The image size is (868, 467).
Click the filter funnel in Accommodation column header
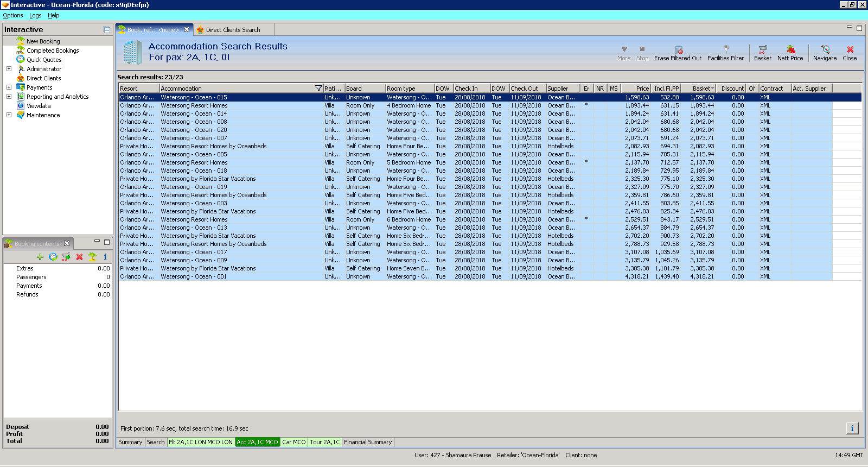click(x=318, y=89)
